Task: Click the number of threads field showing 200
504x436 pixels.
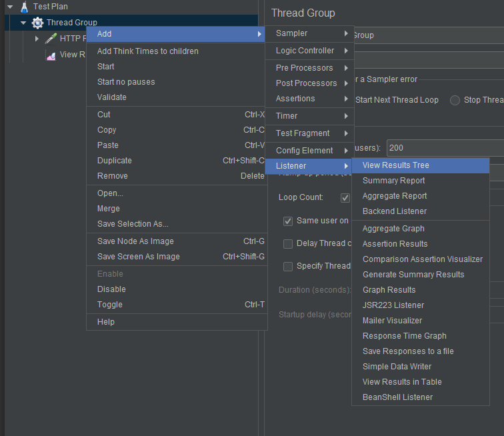Action: point(445,148)
